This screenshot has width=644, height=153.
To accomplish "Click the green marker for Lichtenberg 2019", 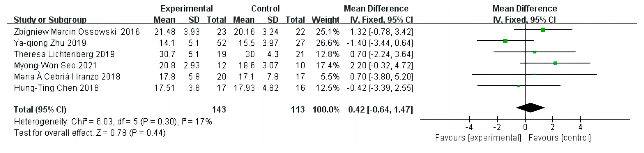I will point(535,52).
